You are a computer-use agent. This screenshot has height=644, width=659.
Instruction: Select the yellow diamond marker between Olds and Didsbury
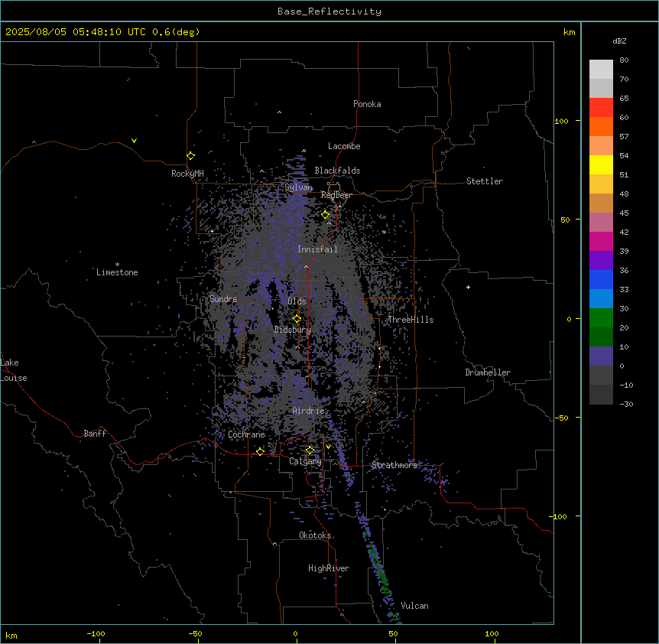coord(297,319)
